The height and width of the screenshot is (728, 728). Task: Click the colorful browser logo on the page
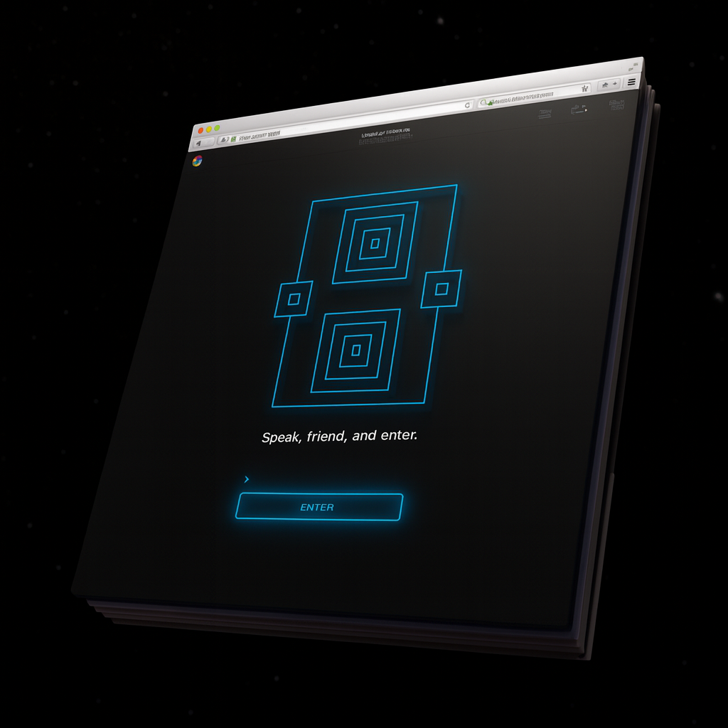coord(197,160)
